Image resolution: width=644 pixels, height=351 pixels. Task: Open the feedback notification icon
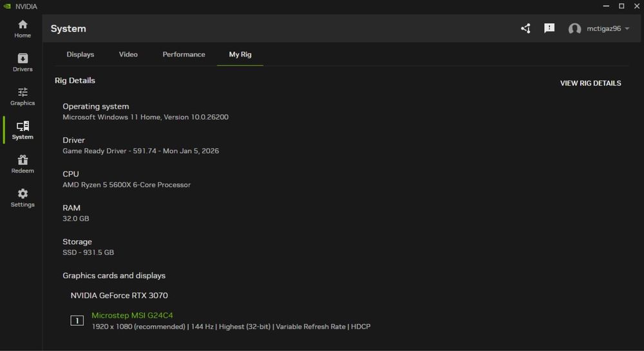pyautogui.click(x=549, y=28)
